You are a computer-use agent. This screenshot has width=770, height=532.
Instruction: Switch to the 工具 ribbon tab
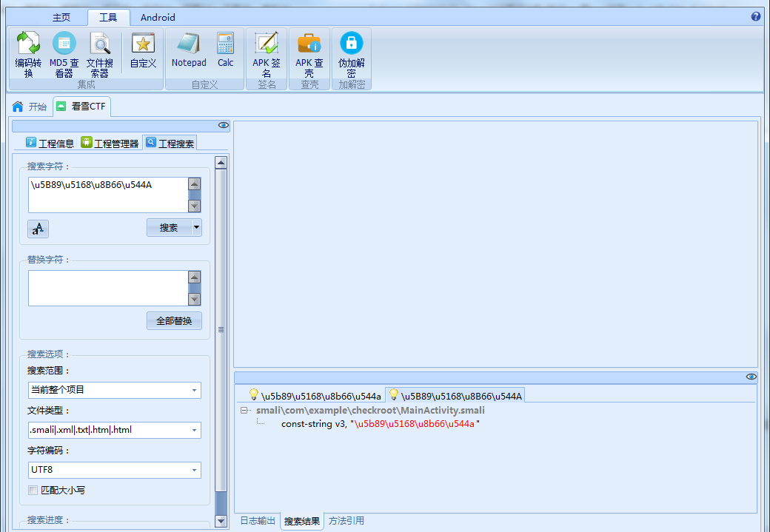[108, 18]
